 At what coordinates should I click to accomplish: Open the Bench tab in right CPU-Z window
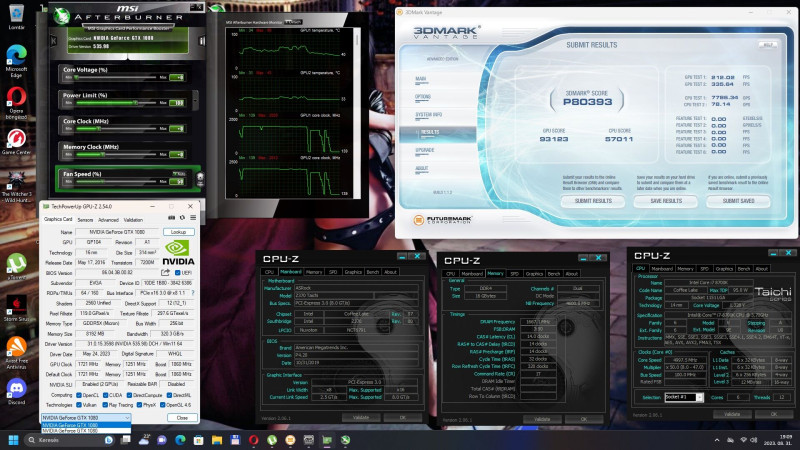pyautogui.click(x=744, y=268)
